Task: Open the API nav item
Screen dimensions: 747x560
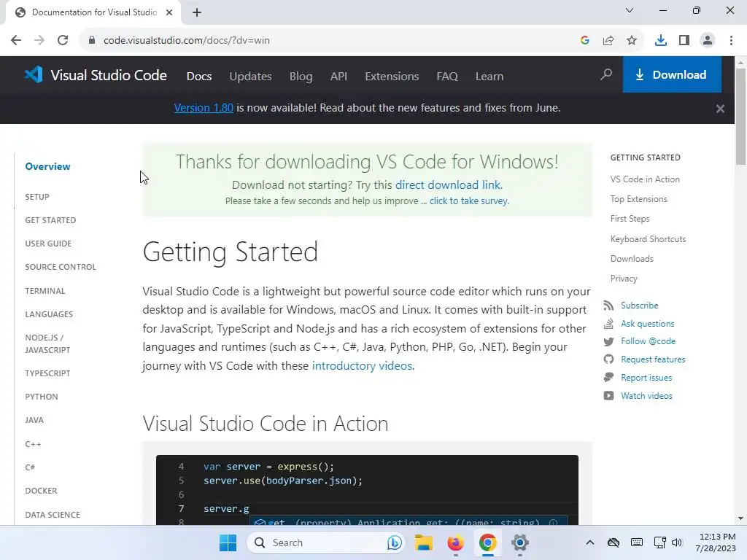Action: 338,76
